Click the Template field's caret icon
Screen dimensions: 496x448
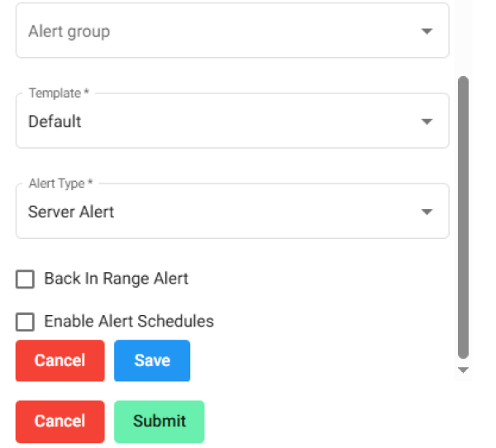point(427,122)
